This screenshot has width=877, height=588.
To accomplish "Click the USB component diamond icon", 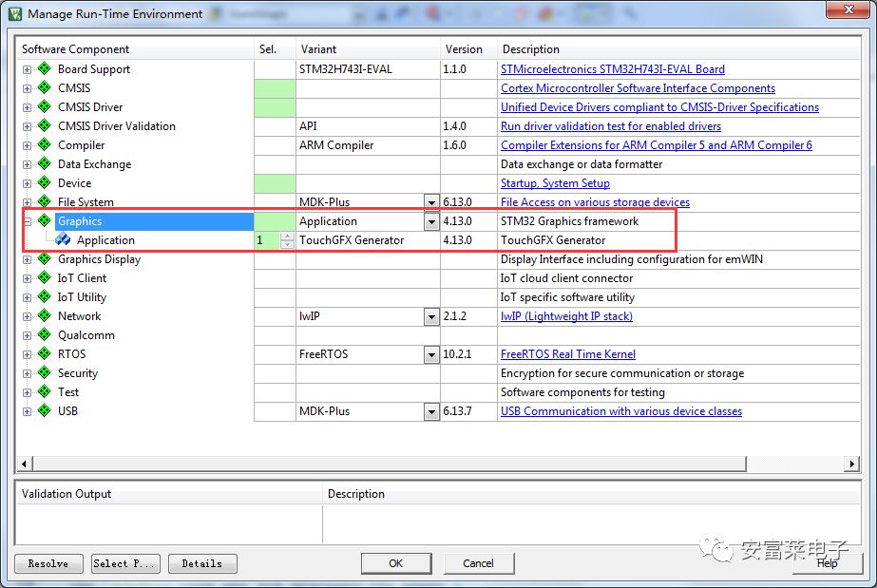I will pyautogui.click(x=42, y=410).
